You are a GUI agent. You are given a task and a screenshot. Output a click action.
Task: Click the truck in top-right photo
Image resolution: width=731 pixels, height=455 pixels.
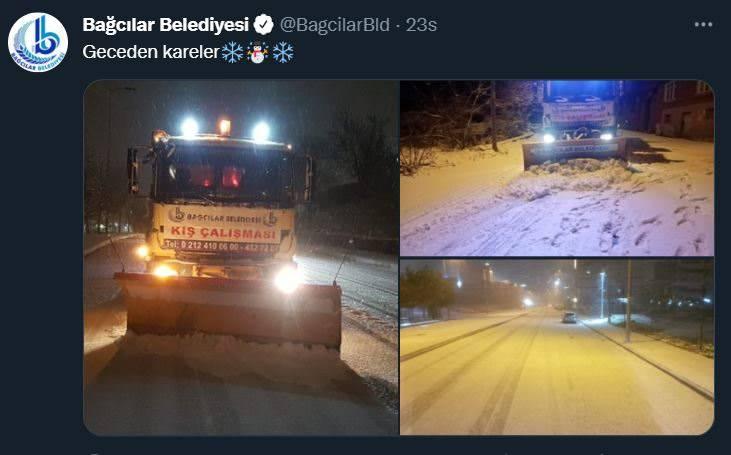(x=578, y=124)
